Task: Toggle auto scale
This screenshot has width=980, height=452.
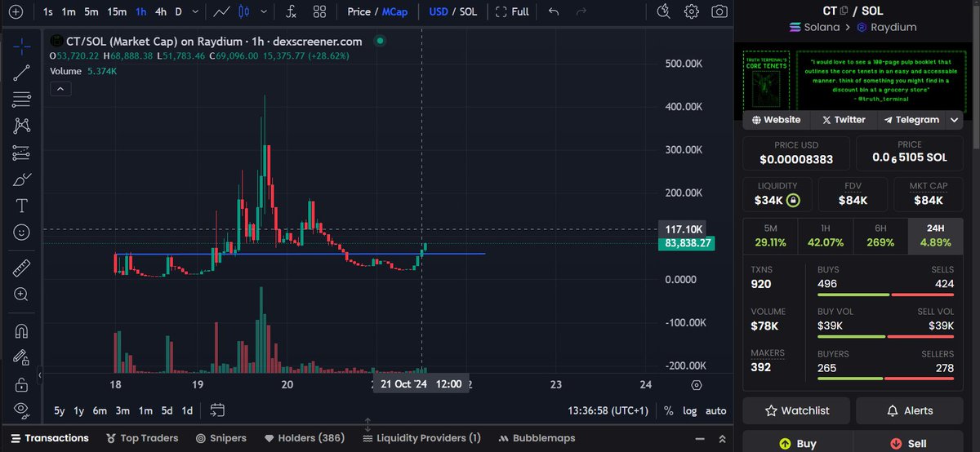Action: click(715, 410)
